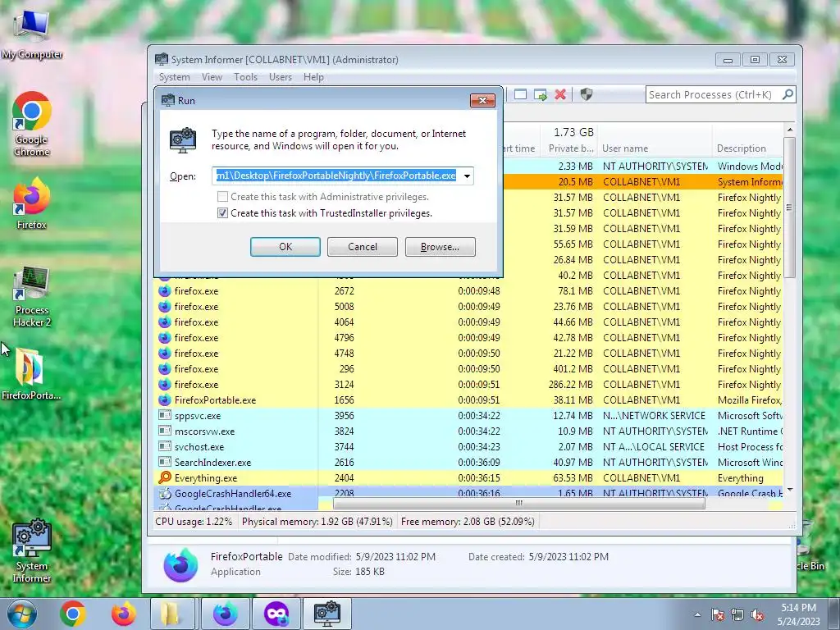Open My Computer desktop icon

(32, 35)
